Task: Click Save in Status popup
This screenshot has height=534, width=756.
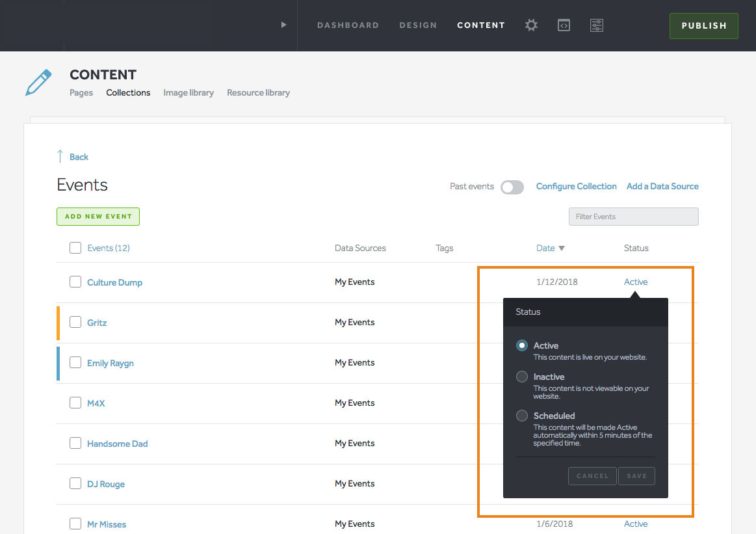Action: 636,476
